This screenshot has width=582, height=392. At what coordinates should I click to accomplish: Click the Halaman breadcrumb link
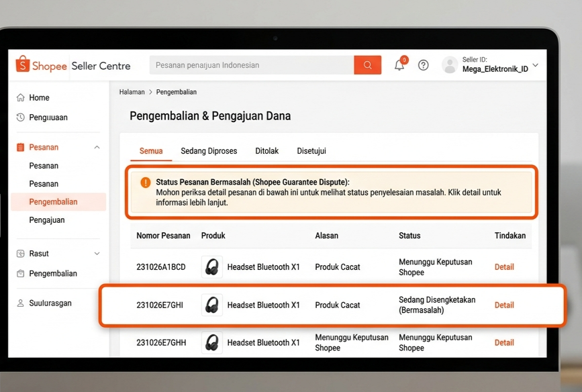click(x=132, y=92)
